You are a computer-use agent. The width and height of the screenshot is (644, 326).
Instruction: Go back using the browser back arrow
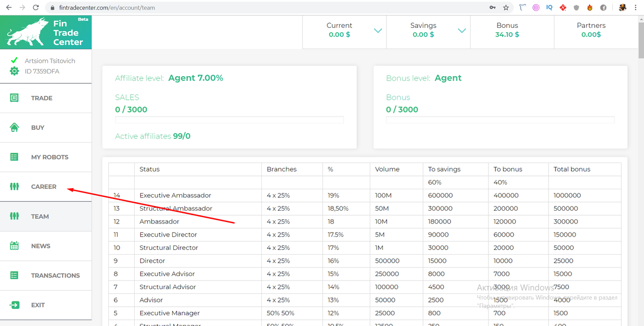pos(9,8)
